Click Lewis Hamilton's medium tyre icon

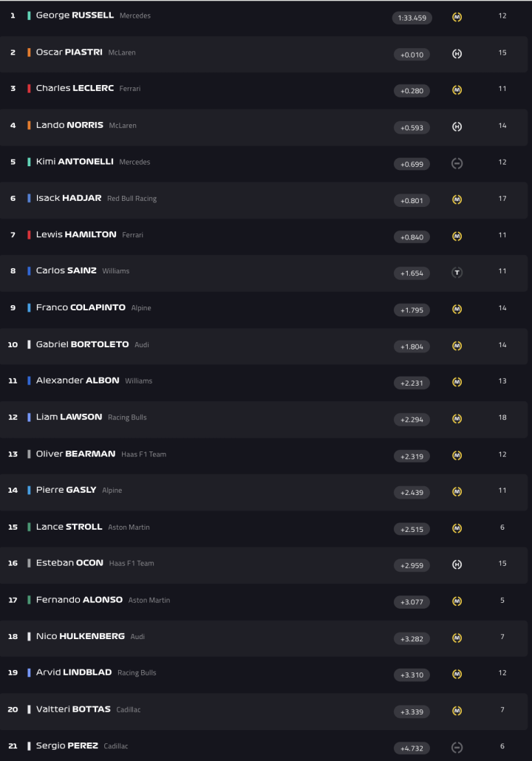coord(457,236)
